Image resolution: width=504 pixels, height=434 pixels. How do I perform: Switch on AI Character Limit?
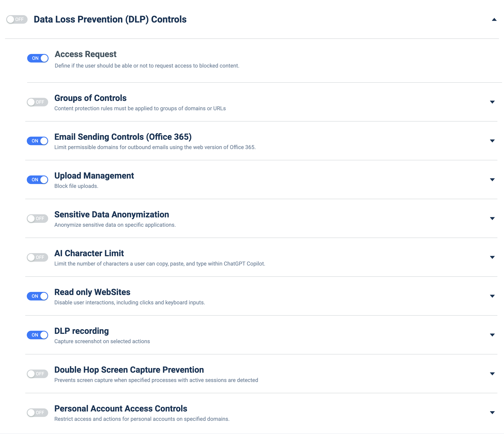pyautogui.click(x=37, y=257)
